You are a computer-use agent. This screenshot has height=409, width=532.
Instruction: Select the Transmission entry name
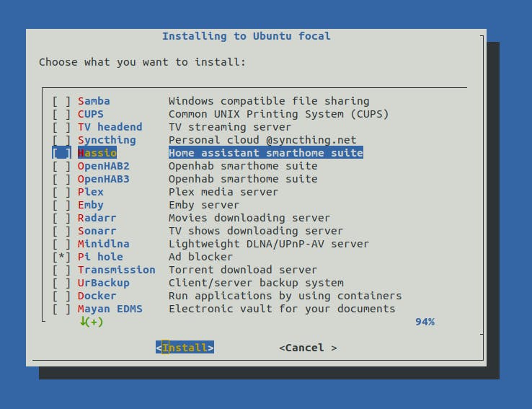(116, 270)
